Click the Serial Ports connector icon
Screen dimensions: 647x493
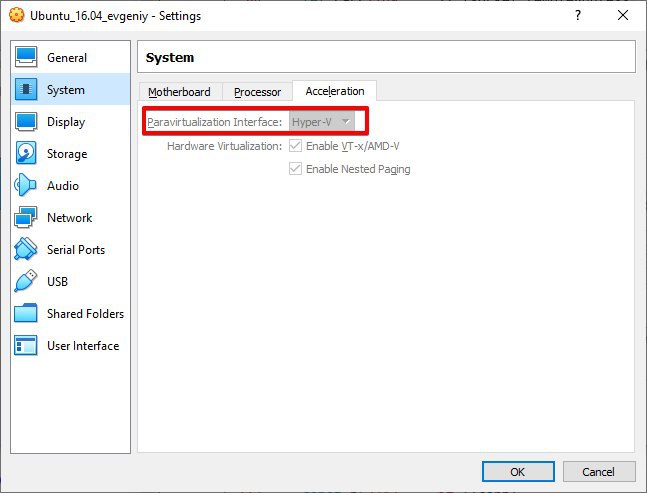click(26, 249)
